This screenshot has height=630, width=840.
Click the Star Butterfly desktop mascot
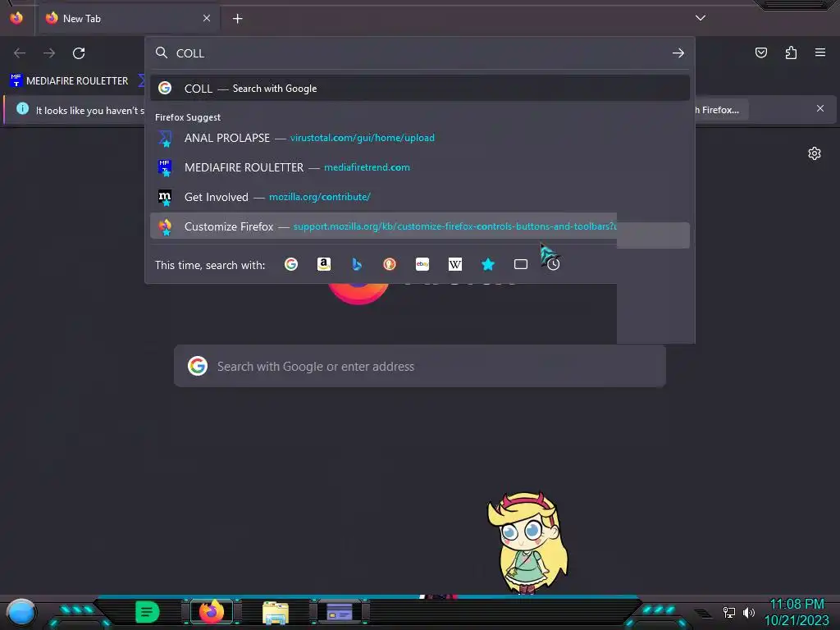coord(527,543)
